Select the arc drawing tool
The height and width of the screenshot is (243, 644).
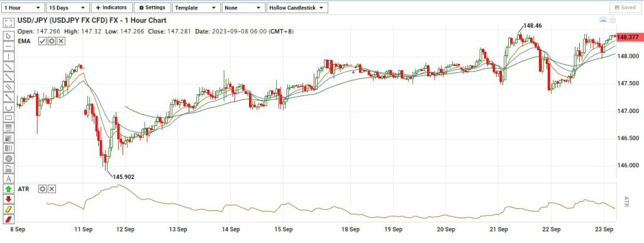click(9, 107)
